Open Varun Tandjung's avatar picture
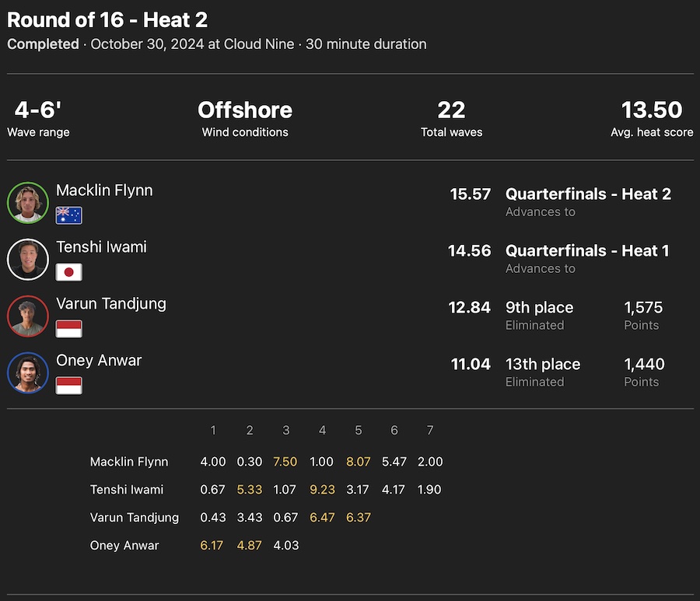This screenshot has width=700, height=601. click(x=28, y=316)
